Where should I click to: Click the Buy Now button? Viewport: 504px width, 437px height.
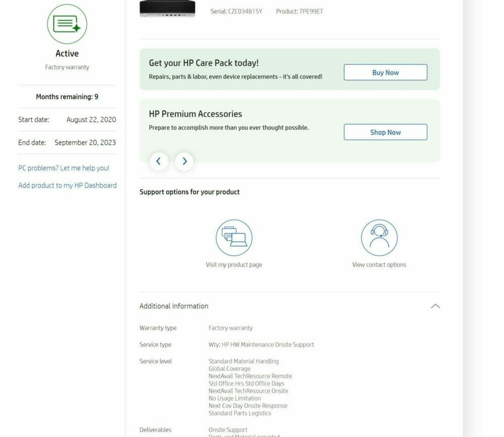[386, 73]
